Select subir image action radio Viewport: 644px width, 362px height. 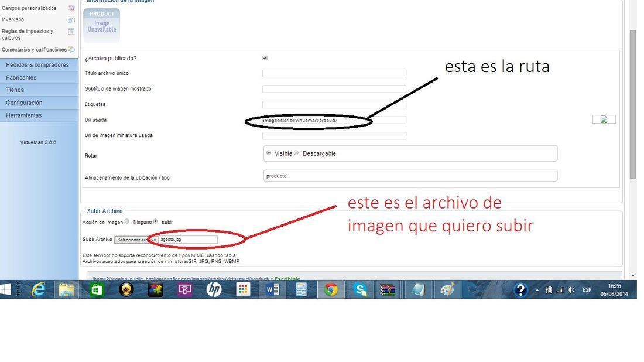click(x=156, y=221)
